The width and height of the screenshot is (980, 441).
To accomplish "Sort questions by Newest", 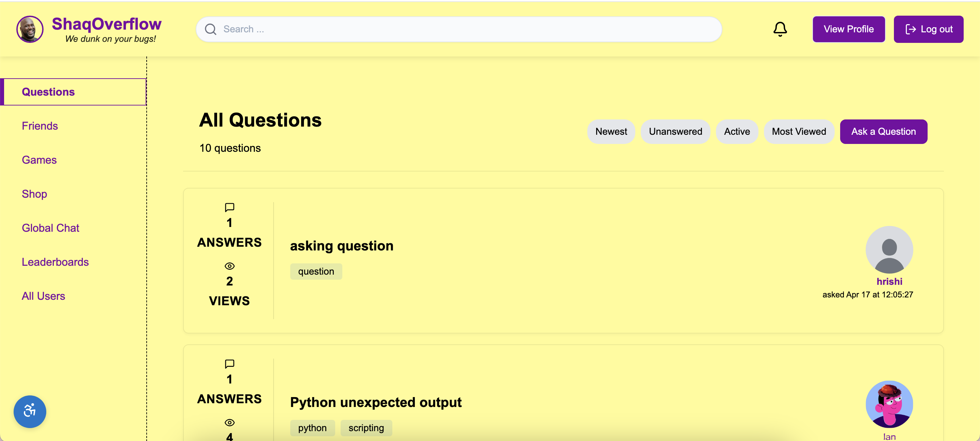I will click(611, 132).
